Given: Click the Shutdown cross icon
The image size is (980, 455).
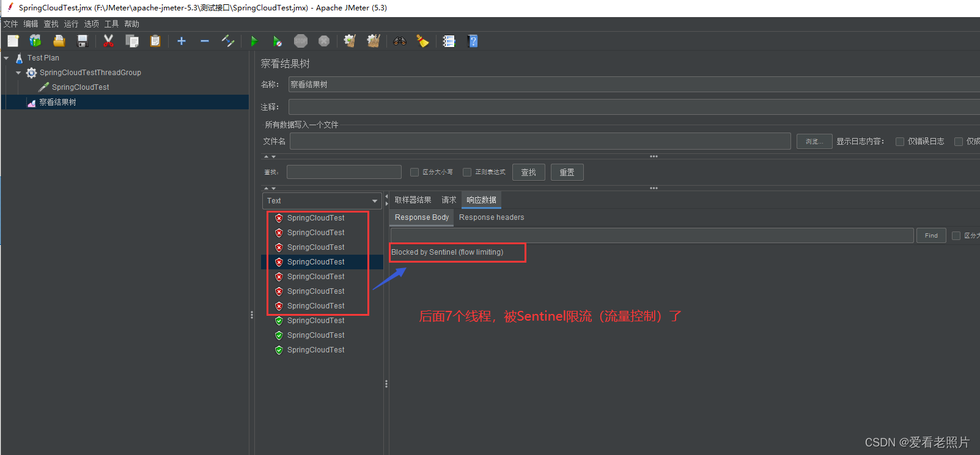Looking at the screenshot, I should (x=324, y=41).
